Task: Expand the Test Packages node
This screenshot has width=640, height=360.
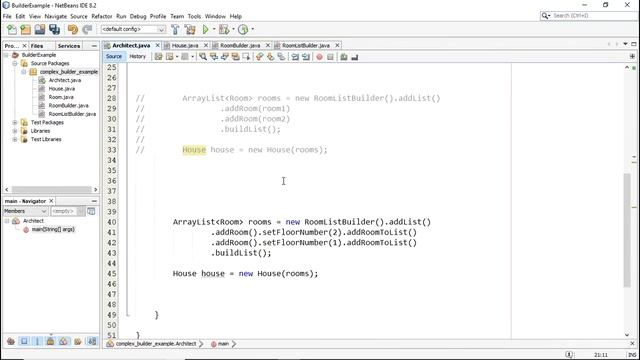Action: tap(15, 122)
